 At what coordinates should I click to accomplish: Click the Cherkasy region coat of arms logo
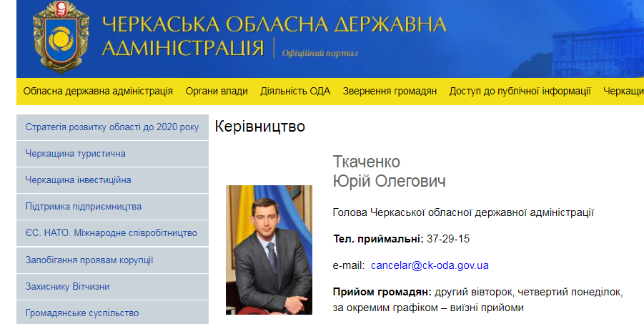(61, 36)
